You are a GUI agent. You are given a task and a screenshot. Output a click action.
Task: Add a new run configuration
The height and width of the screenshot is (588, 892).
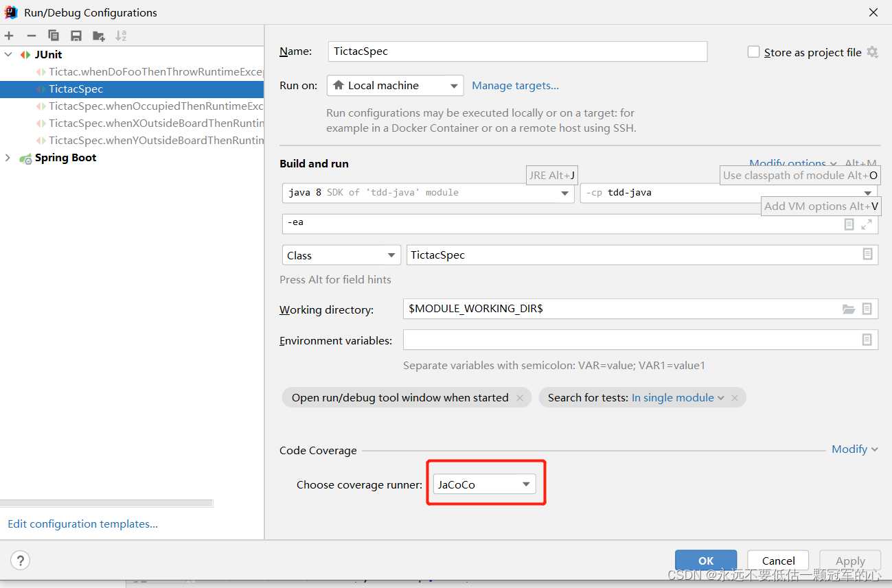[x=9, y=36]
